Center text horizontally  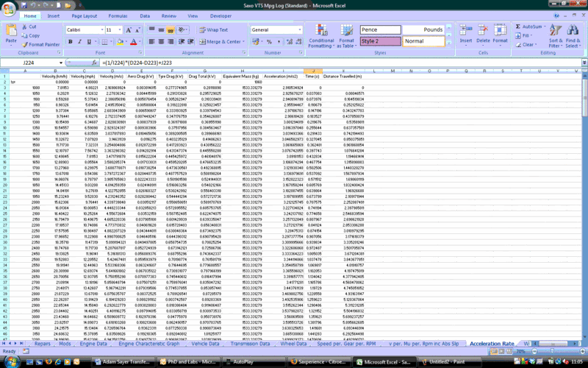point(161,42)
